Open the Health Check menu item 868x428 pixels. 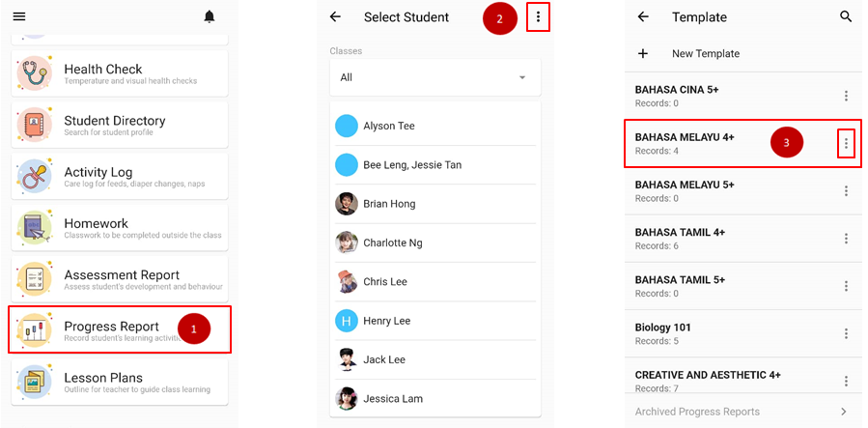tap(120, 73)
